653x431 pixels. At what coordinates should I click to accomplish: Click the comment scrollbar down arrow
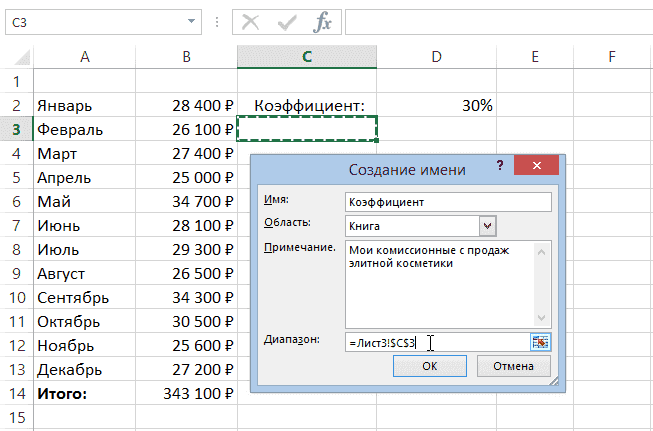(541, 318)
